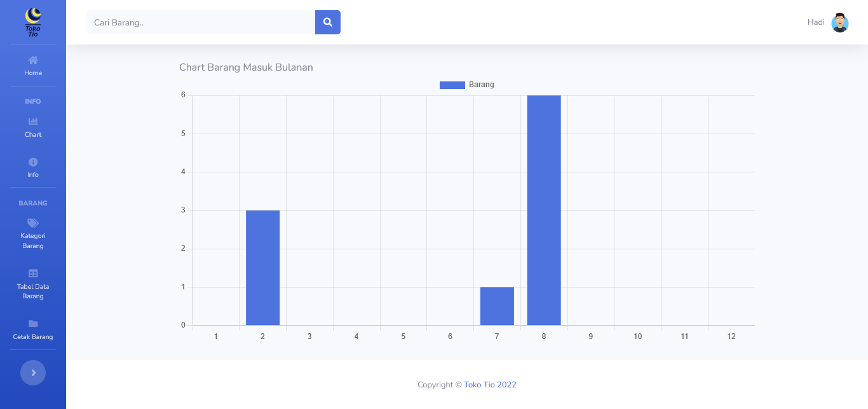868x409 pixels.
Task: Click the Barang legend color box
Action: (x=452, y=85)
